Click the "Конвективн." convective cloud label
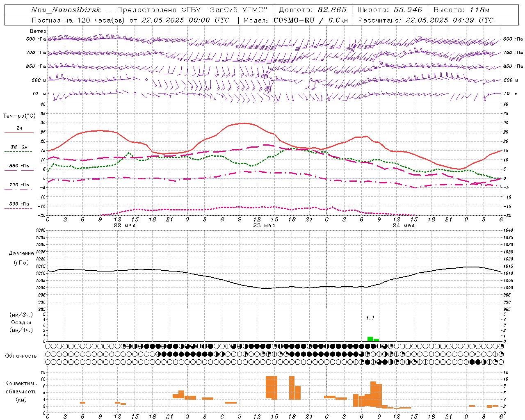Screen dimensions: 525x420 [21, 383]
